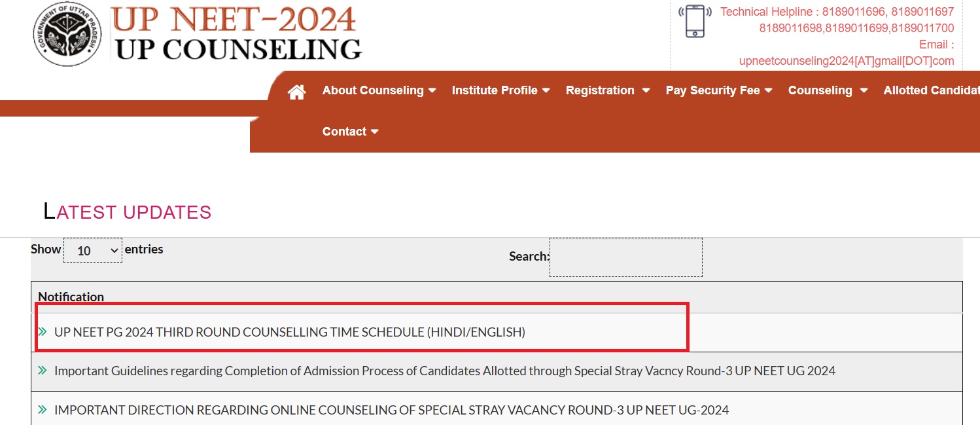
Task: Go to the Home page via house icon
Action: pos(297,92)
